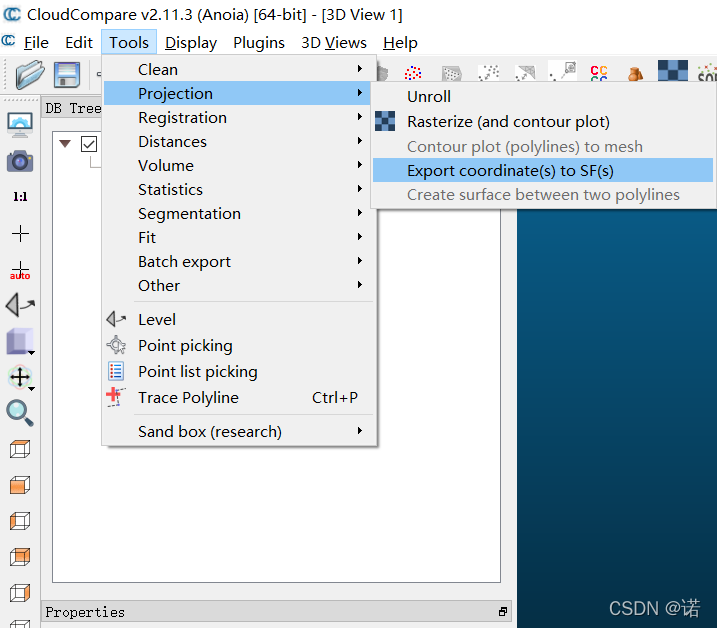Open camera settings icon
The height and width of the screenshot is (628, 717).
point(20,161)
